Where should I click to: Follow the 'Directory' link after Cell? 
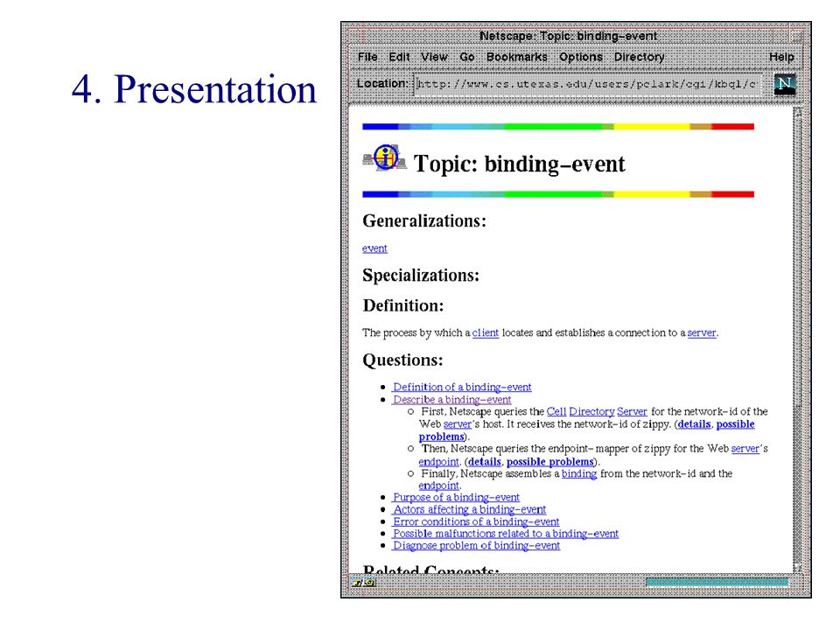tap(591, 411)
